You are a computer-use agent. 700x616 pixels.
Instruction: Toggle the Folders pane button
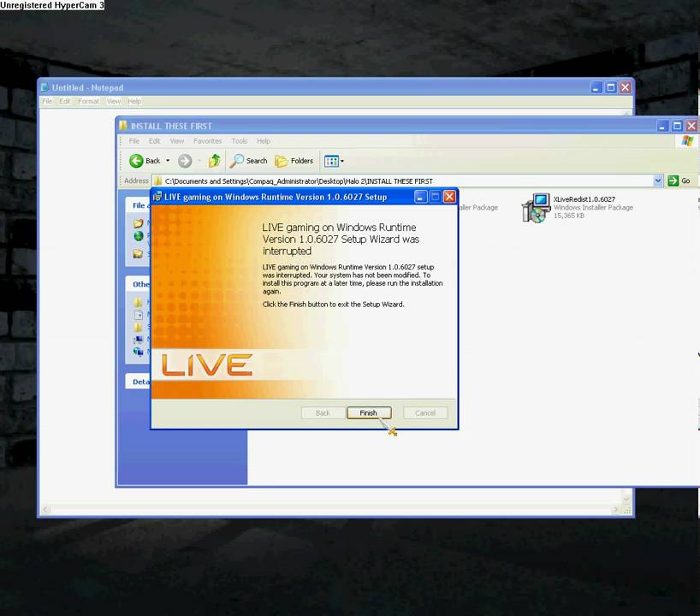(x=294, y=161)
